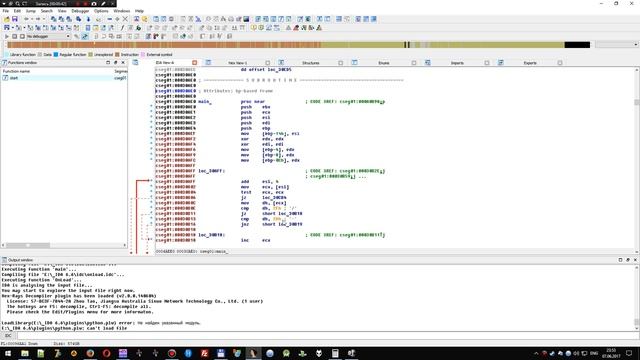Open the No debugger selection dropdown

(68, 36)
